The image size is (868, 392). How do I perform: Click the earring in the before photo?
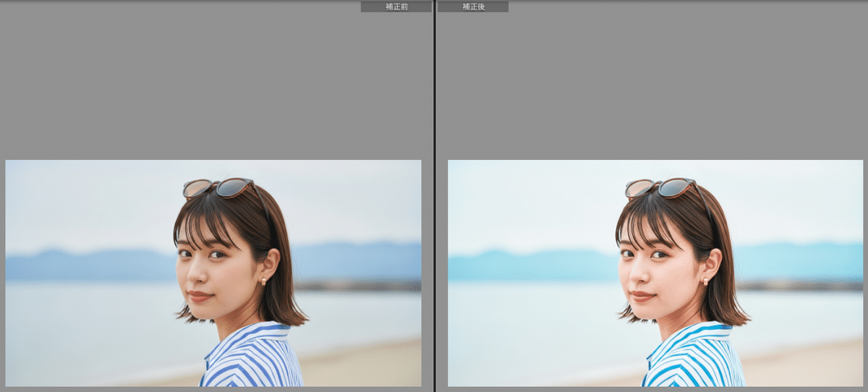tap(263, 280)
